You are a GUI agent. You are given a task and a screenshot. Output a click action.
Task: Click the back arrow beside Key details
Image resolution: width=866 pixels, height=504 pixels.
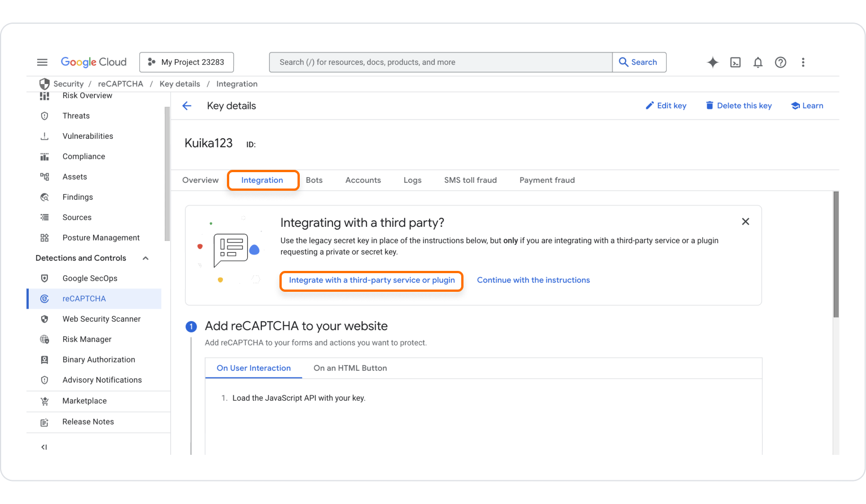pyautogui.click(x=187, y=106)
